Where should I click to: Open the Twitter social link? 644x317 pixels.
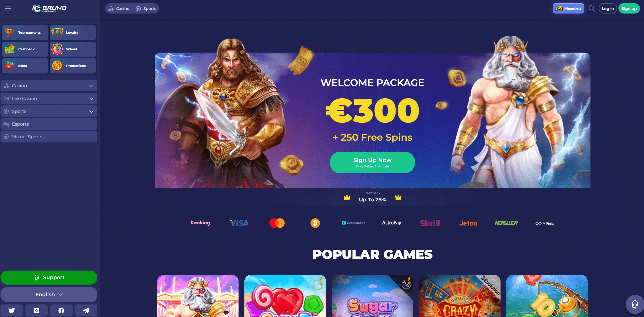[12, 310]
